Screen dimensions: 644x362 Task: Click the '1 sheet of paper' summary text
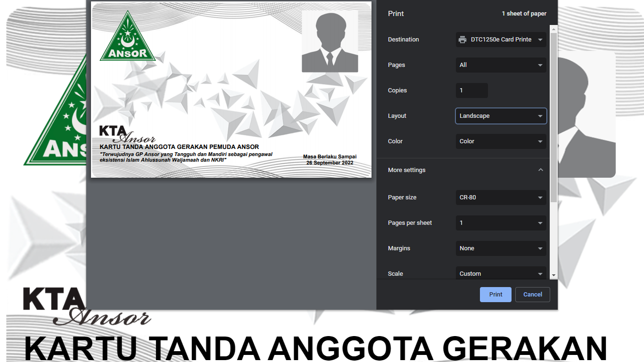[x=524, y=14]
